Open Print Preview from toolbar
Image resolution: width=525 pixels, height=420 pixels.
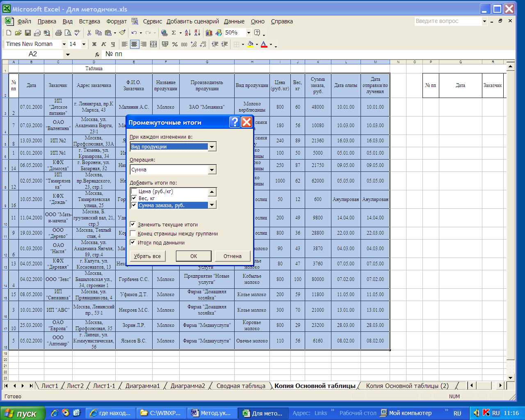point(68,33)
